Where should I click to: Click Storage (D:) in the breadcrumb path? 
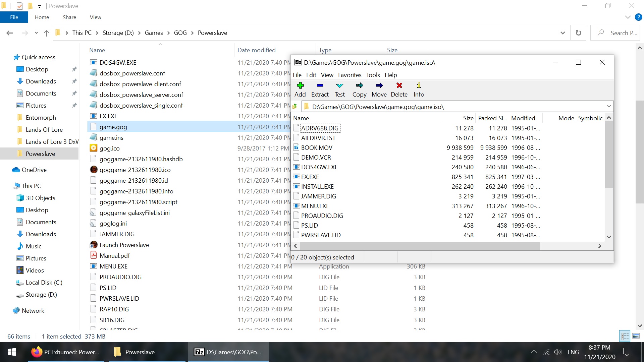pos(118,33)
